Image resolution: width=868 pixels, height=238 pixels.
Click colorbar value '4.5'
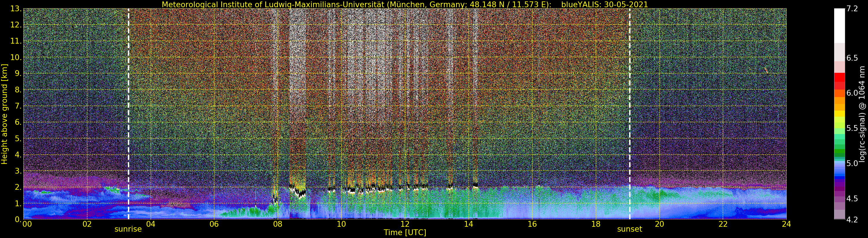click(852, 199)
